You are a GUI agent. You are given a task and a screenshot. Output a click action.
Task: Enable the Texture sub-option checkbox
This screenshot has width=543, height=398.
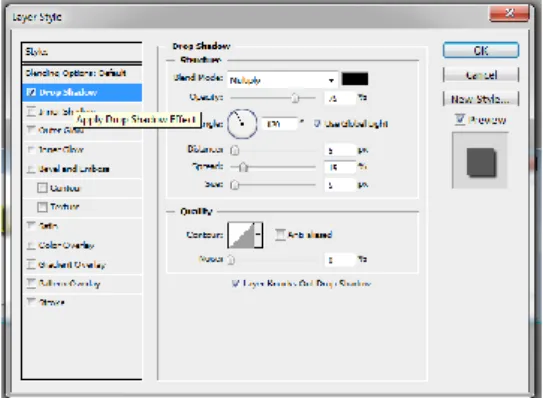coord(42,207)
